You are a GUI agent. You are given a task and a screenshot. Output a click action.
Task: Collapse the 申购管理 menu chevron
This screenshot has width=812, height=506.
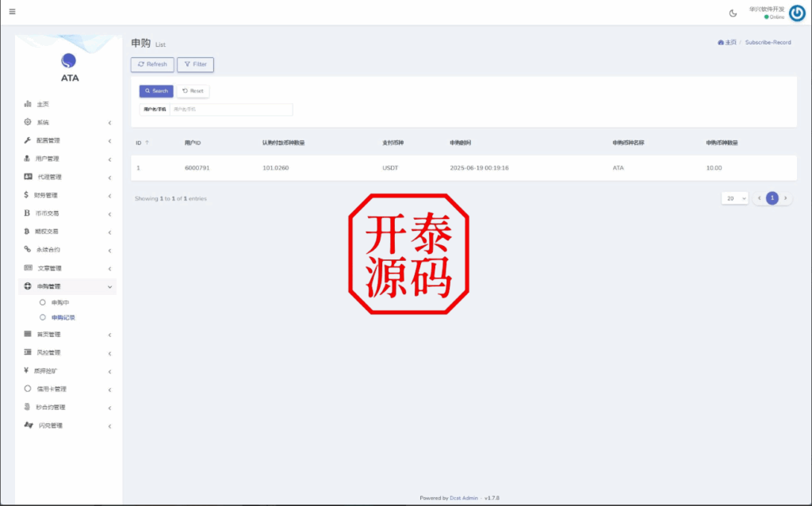109,287
